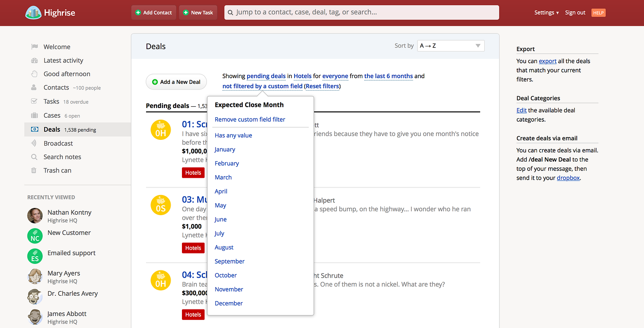644x328 pixels.
Task: Select March as close month
Action: tap(223, 177)
